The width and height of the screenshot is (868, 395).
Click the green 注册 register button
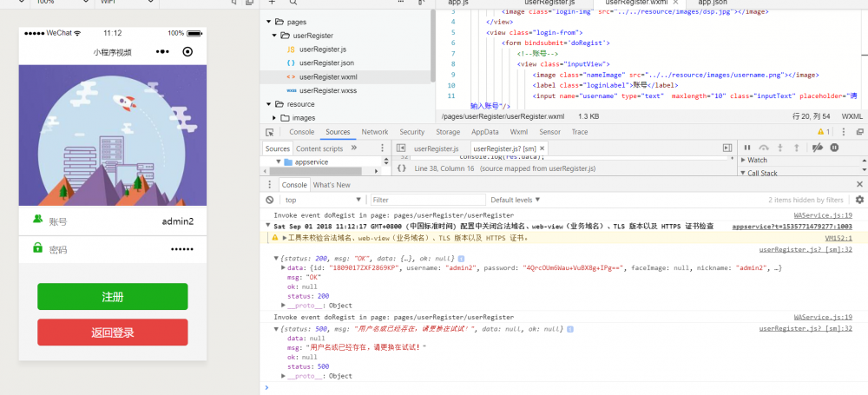coord(112,297)
